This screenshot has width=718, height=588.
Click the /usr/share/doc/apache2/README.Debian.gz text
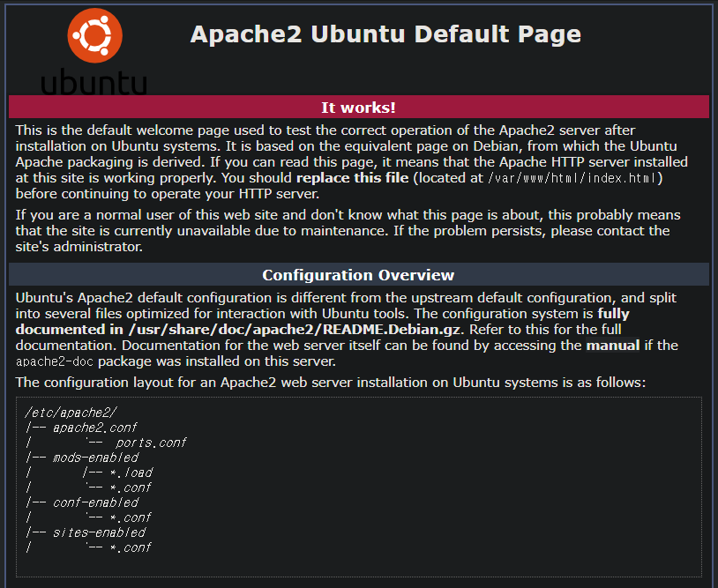point(295,330)
